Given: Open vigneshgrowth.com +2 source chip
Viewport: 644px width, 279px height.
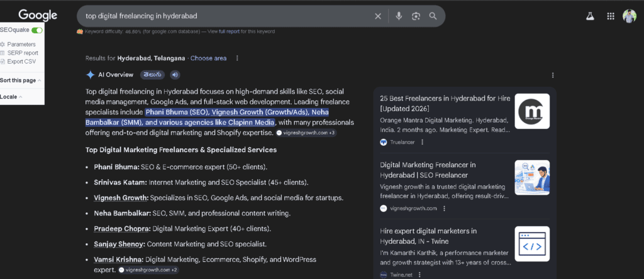Looking at the screenshot, I should pos(148,270).
